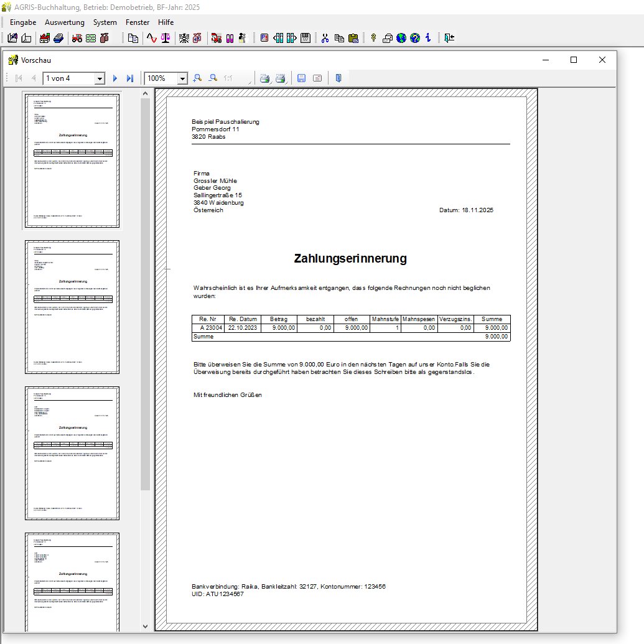Click the scissors cut icon
Screen dimensions: 644x644
point(325,38)
